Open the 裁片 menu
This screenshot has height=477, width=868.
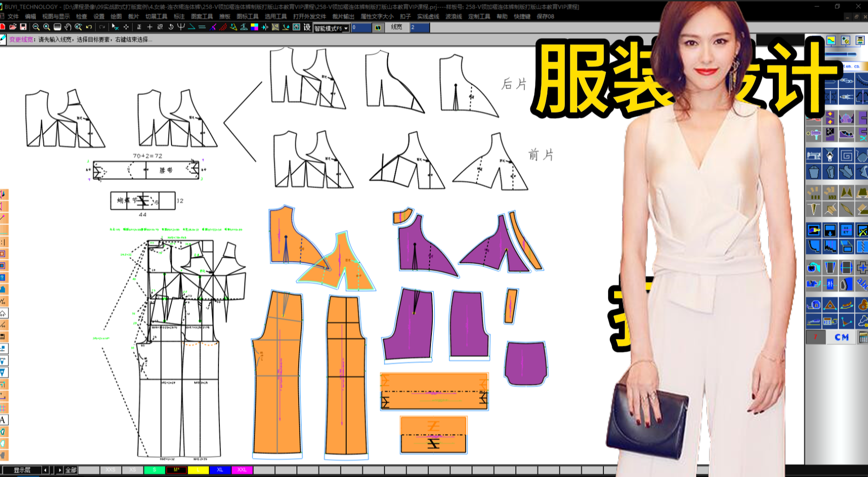(133, 17)
